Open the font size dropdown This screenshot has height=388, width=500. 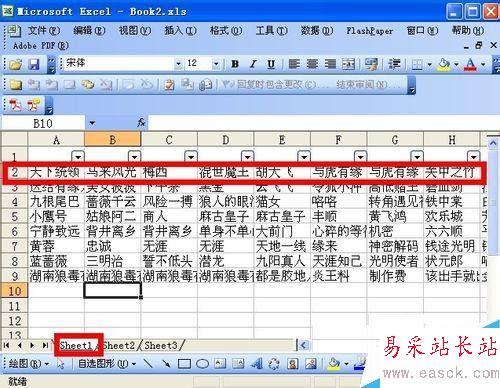[x=216, y=64]
